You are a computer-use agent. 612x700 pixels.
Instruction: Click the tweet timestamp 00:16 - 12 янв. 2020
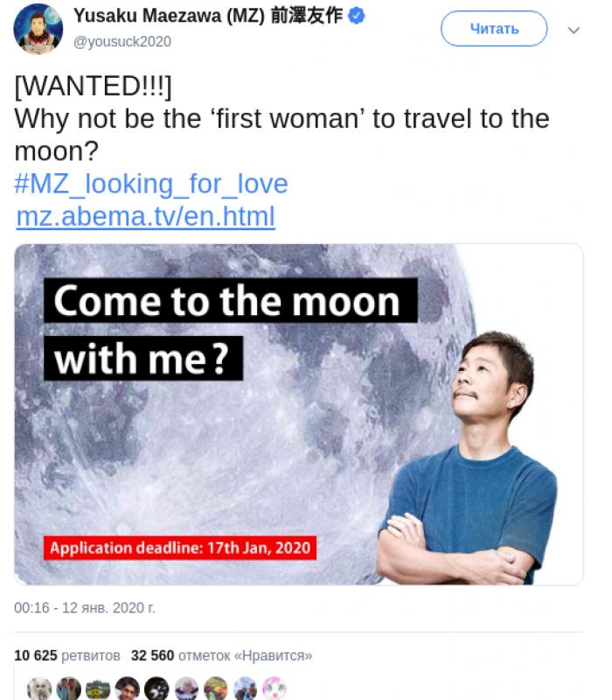[x=85, y=607]
